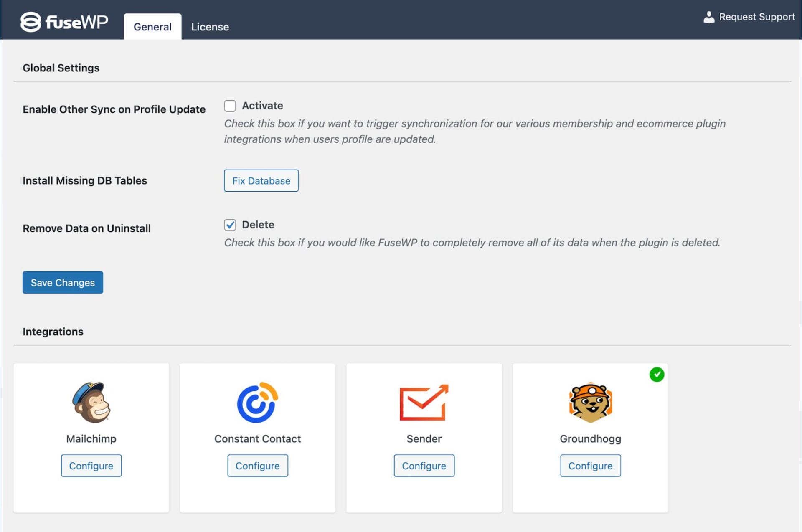802x532 pixels.
Task: Click the Sender name label
Action: coord(424,438)
